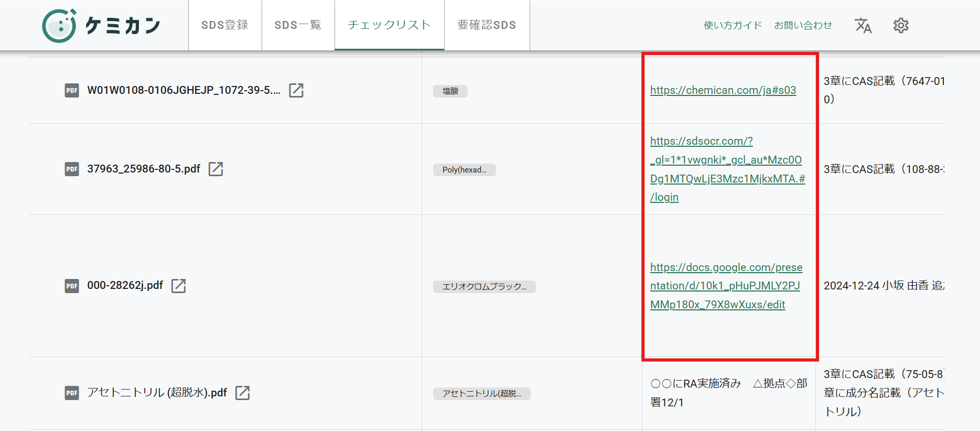Click the アセトニトリル(超脱... tag chip
The width and height of the screenshot is (980, 431).
point(482,393)
